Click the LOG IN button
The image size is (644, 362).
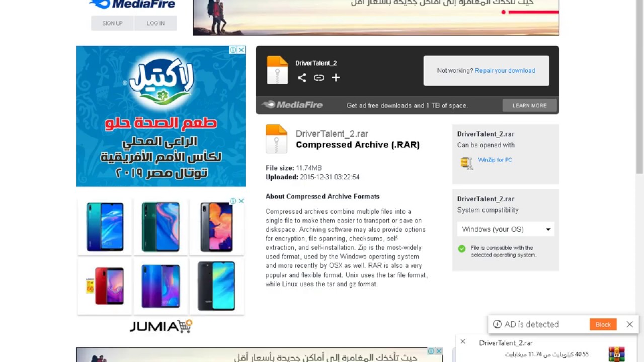pos(155,23)
